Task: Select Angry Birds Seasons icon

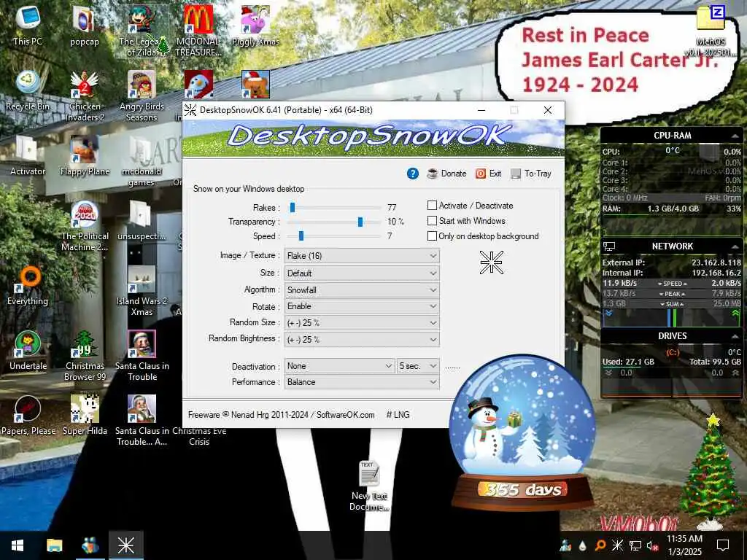Action: 142,96
